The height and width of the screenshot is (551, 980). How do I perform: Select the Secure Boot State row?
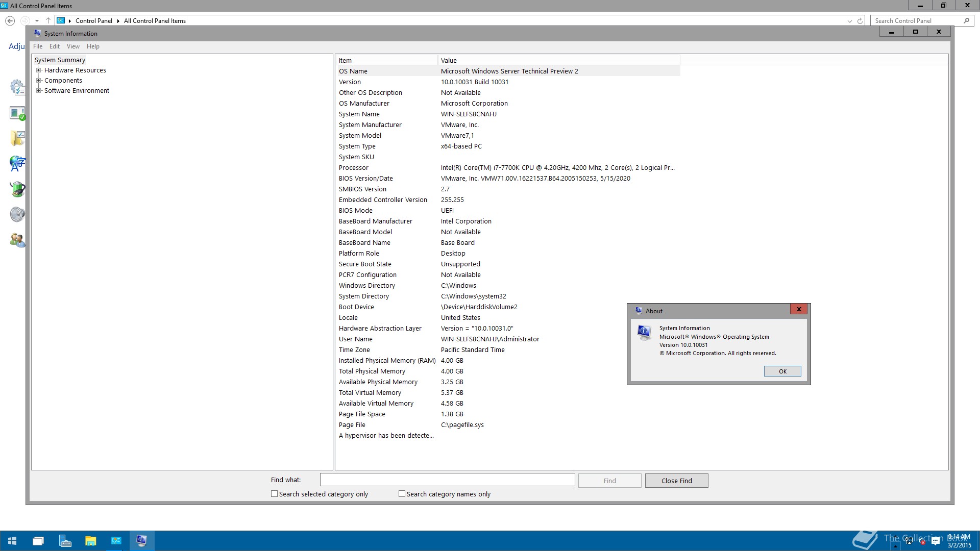pos(508,264)
